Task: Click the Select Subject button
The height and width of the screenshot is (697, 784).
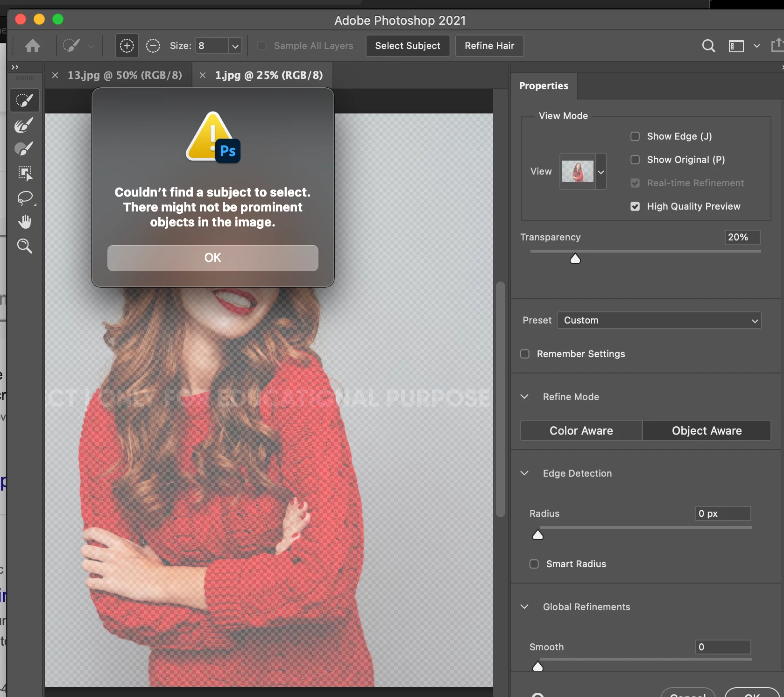Action: coord(408,46)
